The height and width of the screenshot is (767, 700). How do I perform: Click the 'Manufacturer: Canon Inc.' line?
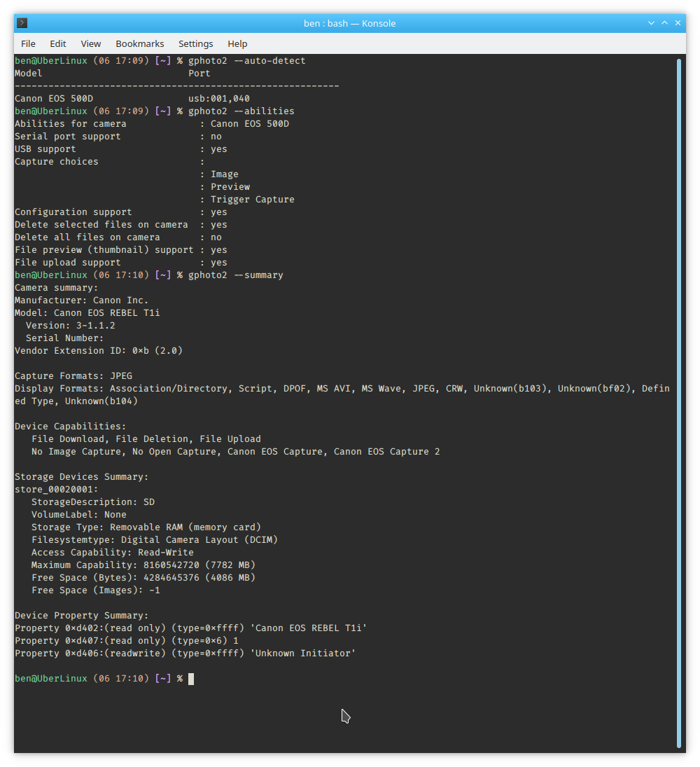click(x=82, y=300)
